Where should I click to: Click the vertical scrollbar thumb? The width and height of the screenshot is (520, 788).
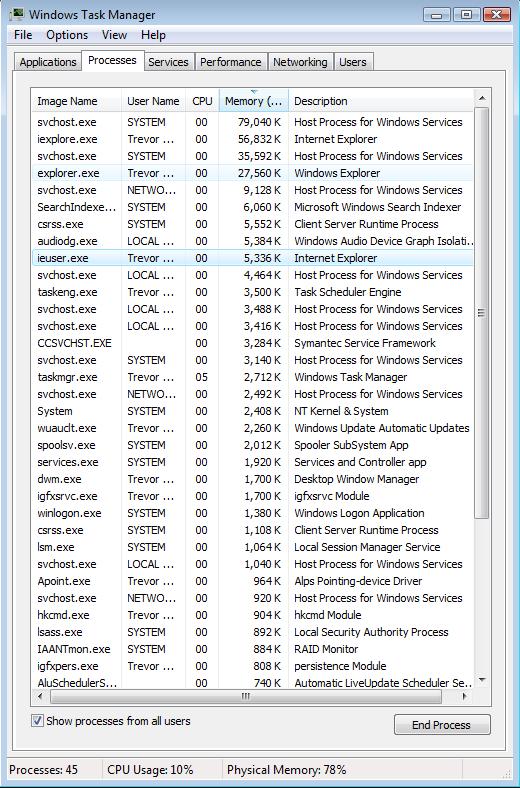[481, 313]
